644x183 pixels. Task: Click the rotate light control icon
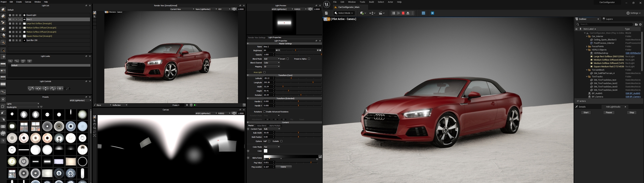[53, 88]
